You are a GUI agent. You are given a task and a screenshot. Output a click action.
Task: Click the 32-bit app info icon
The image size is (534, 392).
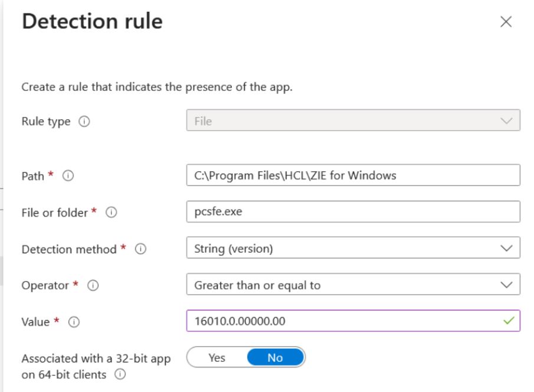coord(120,374)
